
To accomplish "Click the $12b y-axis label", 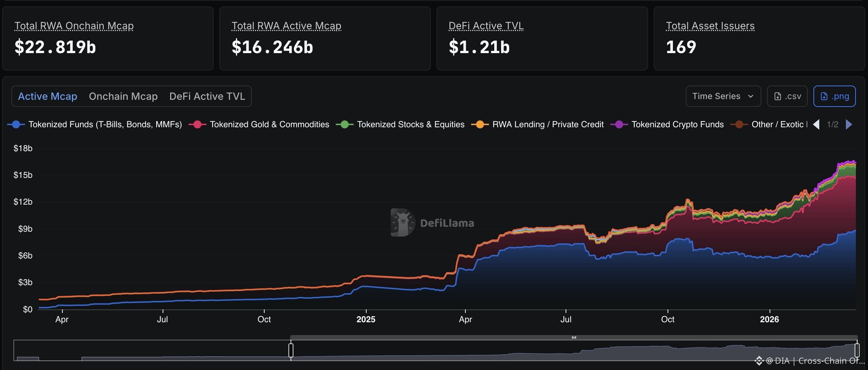I will click(23, 202).
